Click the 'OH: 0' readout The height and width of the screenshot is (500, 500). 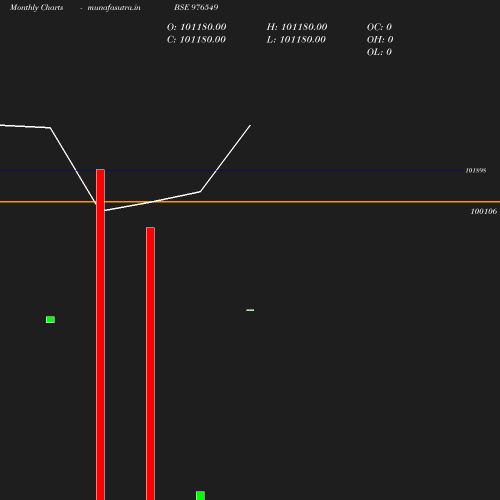click(x=380, y=40)
